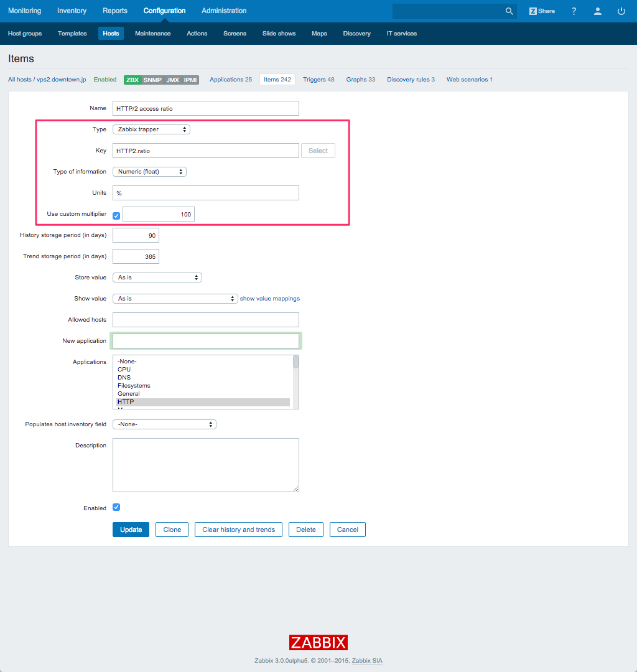This screenshot has width=637, height=672.
Task: Go to Slide shows submenu
Action: click(279, 34)
